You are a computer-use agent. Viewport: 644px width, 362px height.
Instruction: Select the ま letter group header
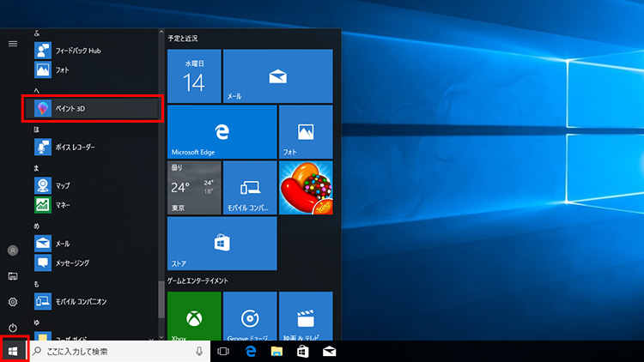pyautogui.click(x=37, y=167)
